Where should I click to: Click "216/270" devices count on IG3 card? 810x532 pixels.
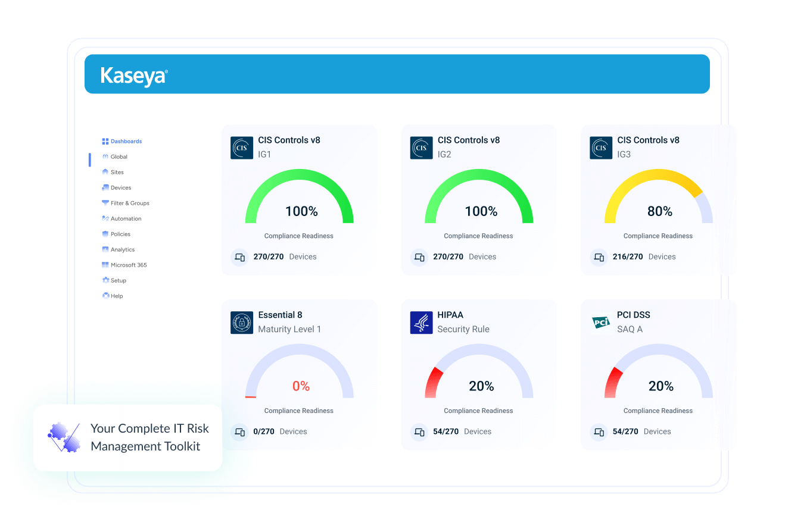tap(628, 257)
